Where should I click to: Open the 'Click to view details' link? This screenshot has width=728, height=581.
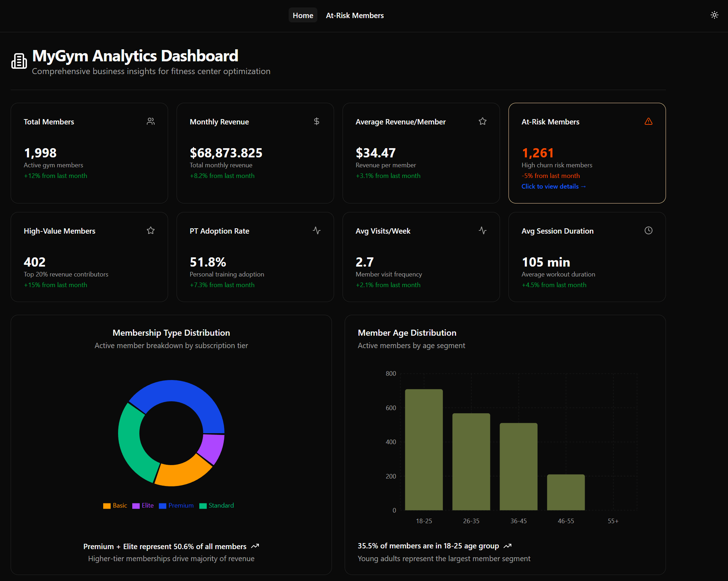pos(554,186)
